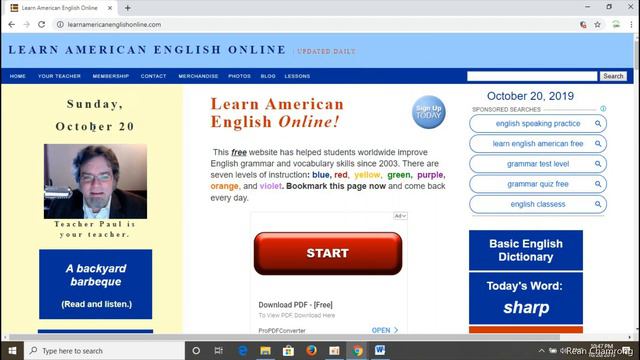Open Task View from the taskbar

[219, 351]
